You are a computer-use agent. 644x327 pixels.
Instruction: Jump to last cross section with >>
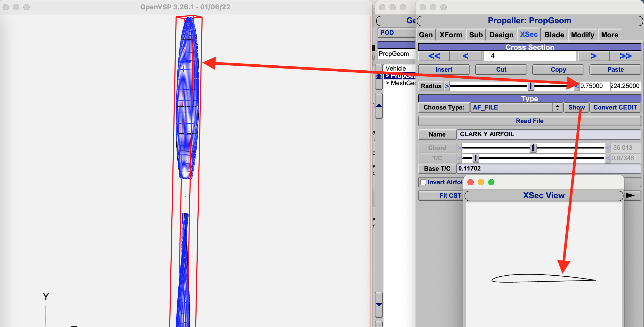coord(625,56)
